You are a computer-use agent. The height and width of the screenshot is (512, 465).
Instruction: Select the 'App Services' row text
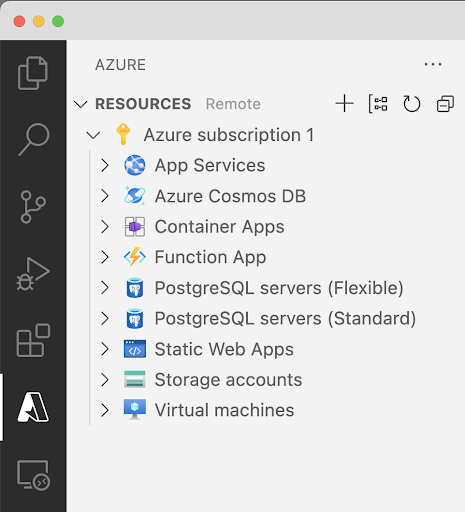pyautogui.click(x=210, y=165)
